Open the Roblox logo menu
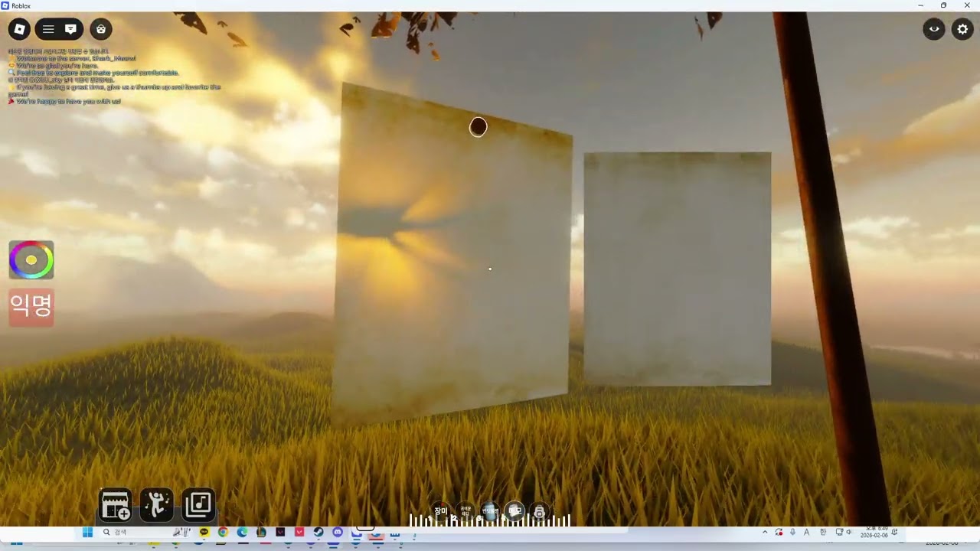The image size is (980, 551). [19, 30]
